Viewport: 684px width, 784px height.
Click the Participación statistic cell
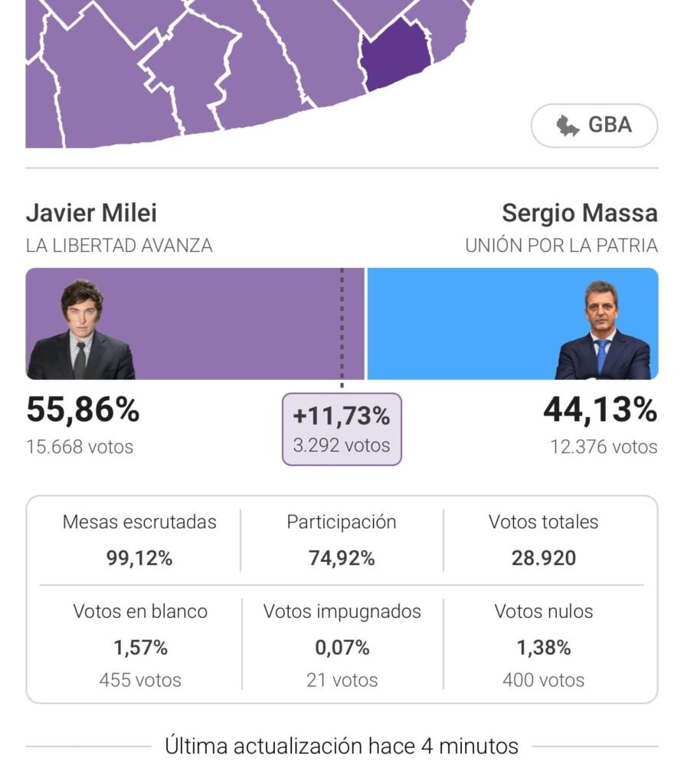tap(342, 541)
